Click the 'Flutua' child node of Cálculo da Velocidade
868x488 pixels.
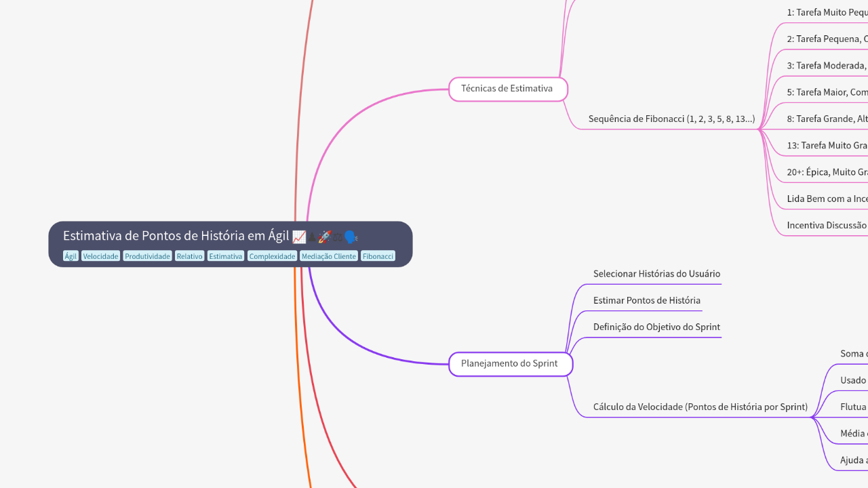[854, 407]
